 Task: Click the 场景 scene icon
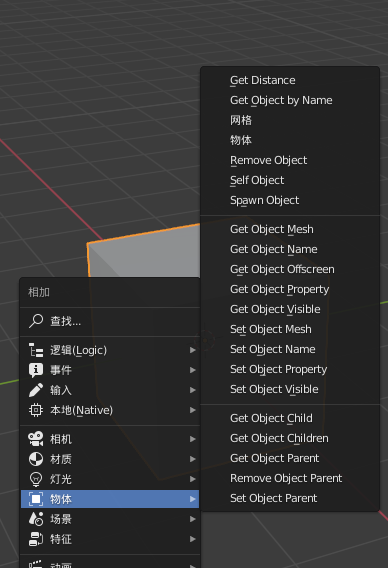point(36,519)
